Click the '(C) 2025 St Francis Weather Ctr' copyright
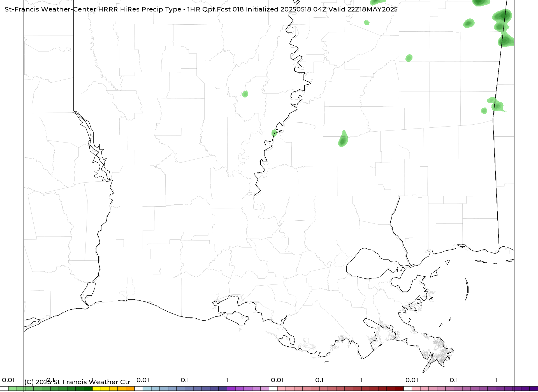Image resolution: width=538 pixels, height=392 pixels. click(77, 382)
